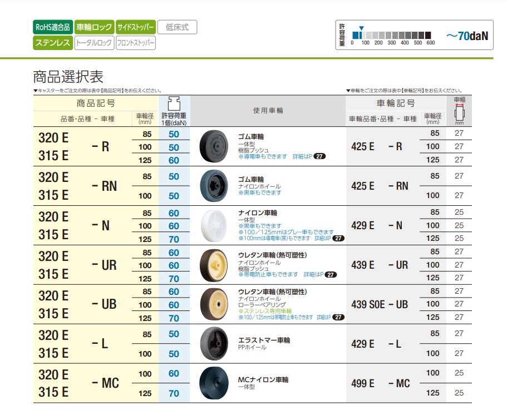Viewport: 507px width, 420px height.
Task: Click the gray elastomer wheel image
Action: pyautogui.click(x=213, y=343)
